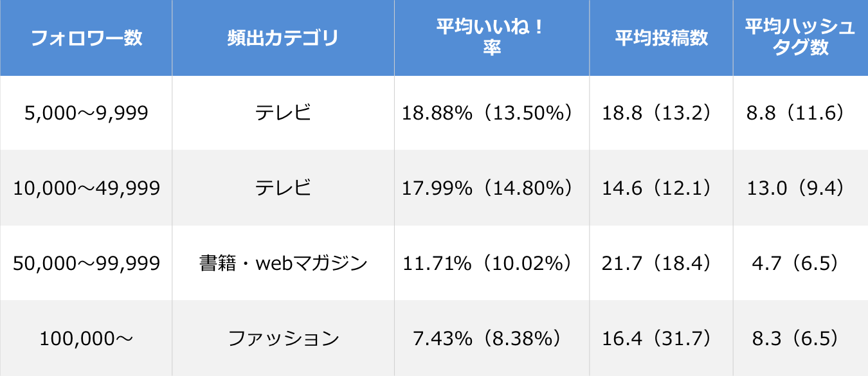Click the blacked-out cell directly above 8.3（6.5）

(x=800, y=263)
